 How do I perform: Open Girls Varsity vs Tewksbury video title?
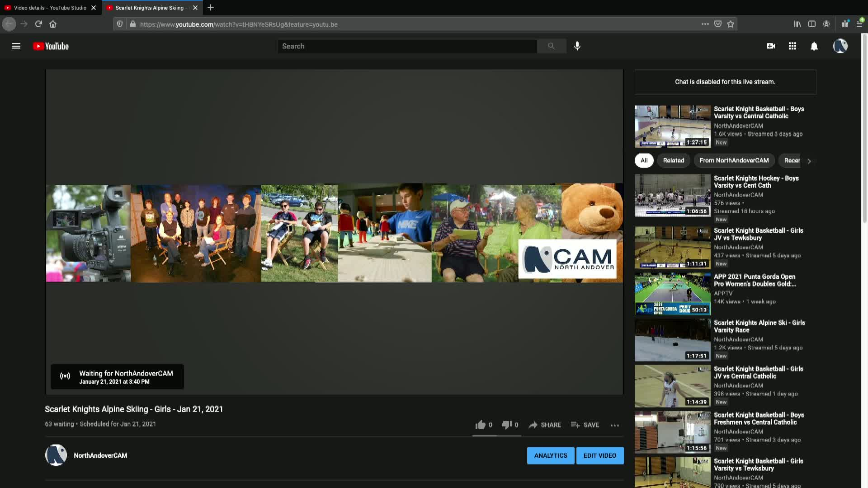tap(759, 465)
